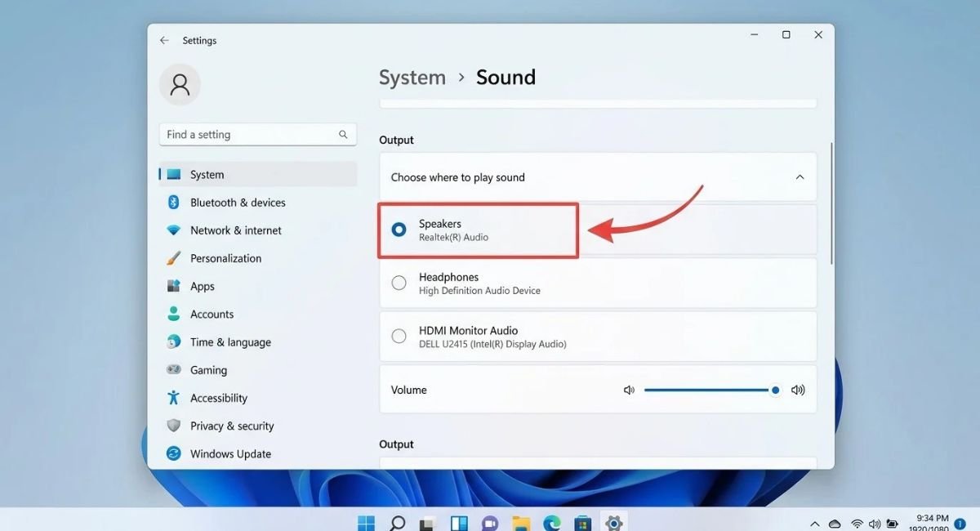Open File Explorer from taskbar

(521, 523)
